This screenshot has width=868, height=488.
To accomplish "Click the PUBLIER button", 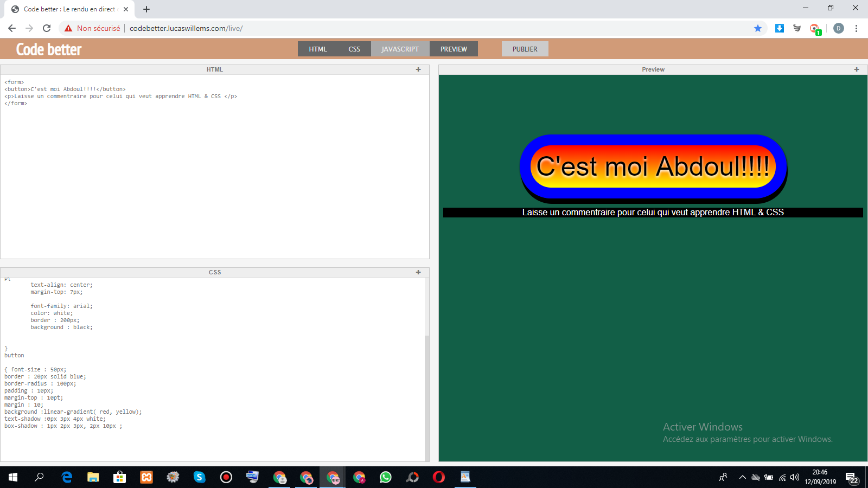I will tap(525, 49).
